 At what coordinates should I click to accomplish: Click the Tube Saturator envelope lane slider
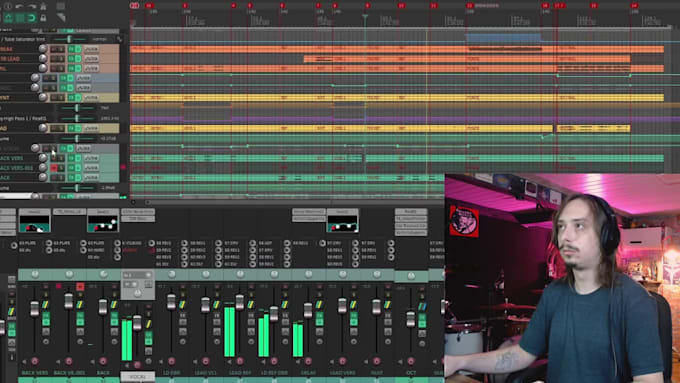click(69, 39)
